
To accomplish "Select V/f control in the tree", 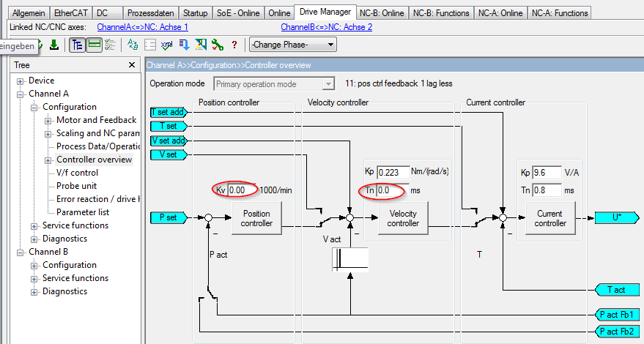I will coord(77,173).
